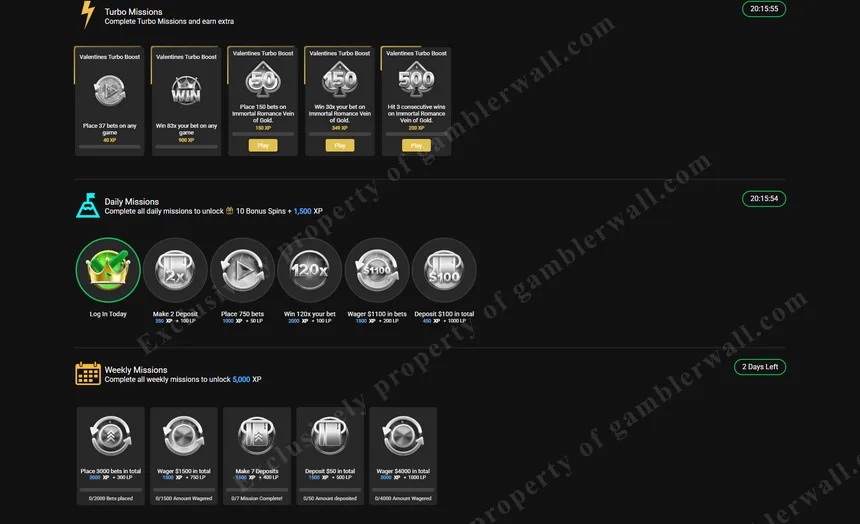Click the progress bar under 'Win 83x your bet'
This screenshot has width=860, height=524.
pyautogui.click(x=186, y=147)
